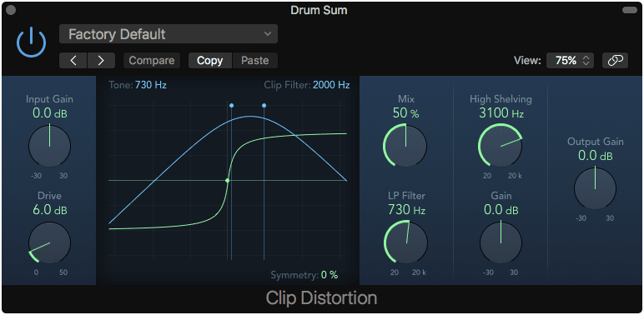The image size is (644, 315).
Task: Click the symmetry point on the green curve
Action: pyautogui.click(x=227, y=181)
